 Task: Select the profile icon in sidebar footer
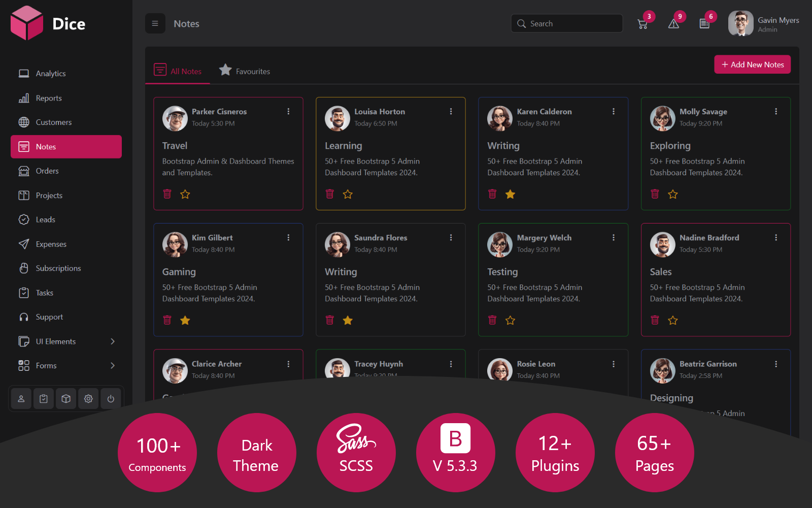[21, 398]
